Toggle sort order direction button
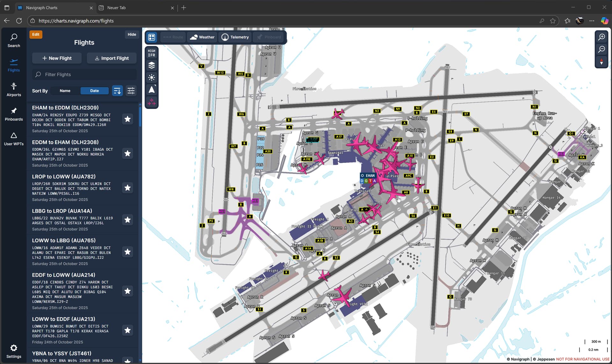The image size is (612, 364). [117, 91]
